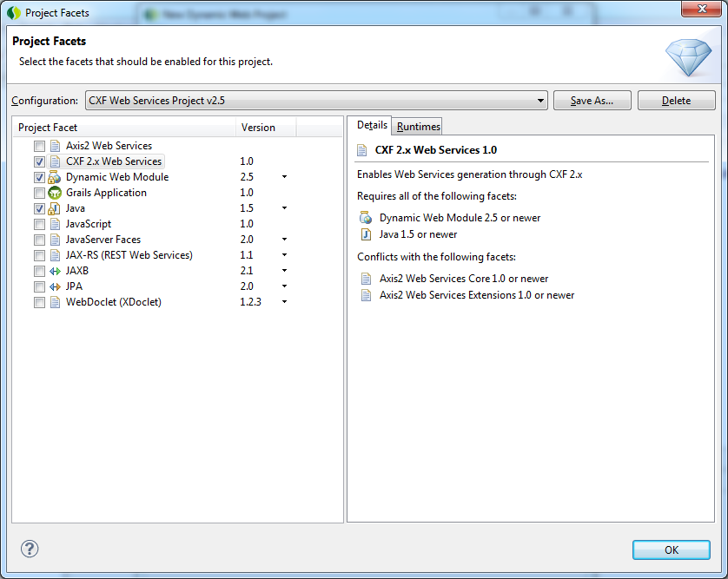Select the JAX-RS (REST Web Services) label
728x579 pixels.
click(129, 255)
